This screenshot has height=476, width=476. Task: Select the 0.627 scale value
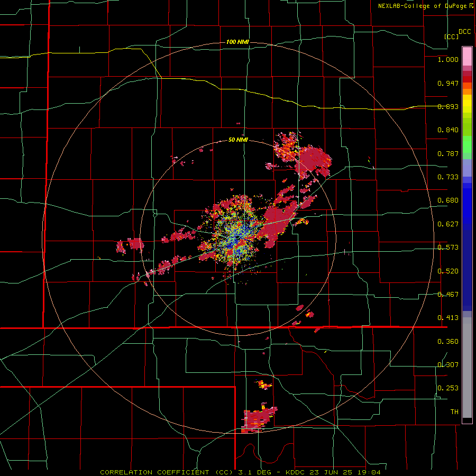[x=448, y=224]
